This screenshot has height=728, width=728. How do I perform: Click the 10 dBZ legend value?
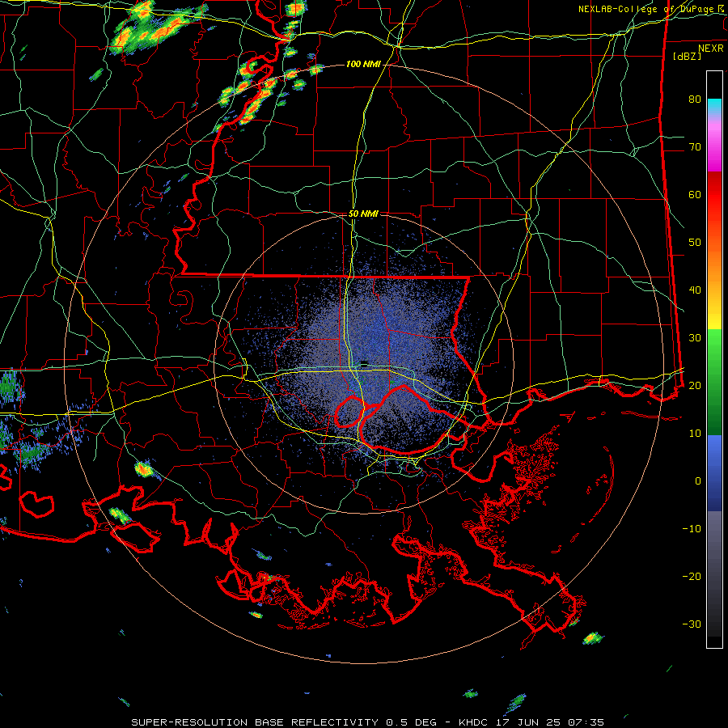click(695, 434)
